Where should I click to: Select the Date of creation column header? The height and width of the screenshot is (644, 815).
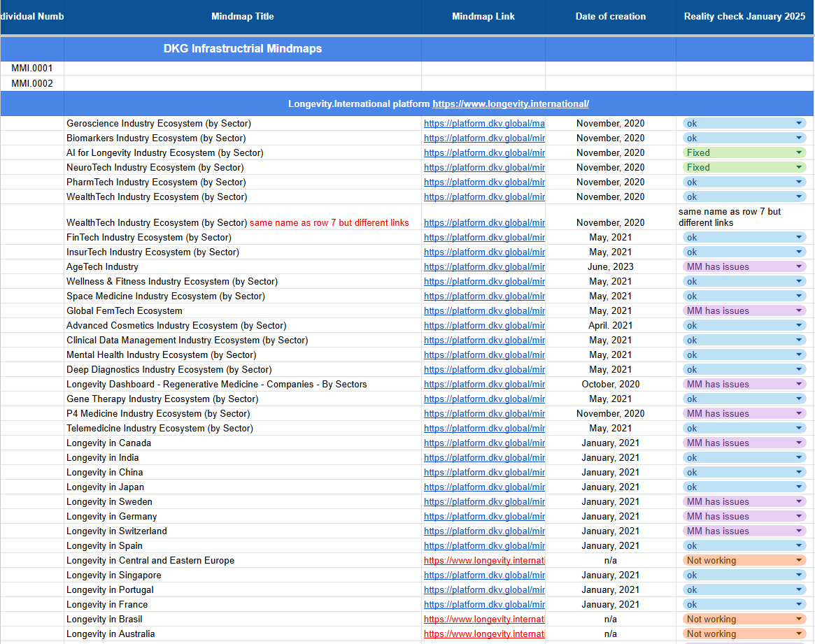[610, 17]
